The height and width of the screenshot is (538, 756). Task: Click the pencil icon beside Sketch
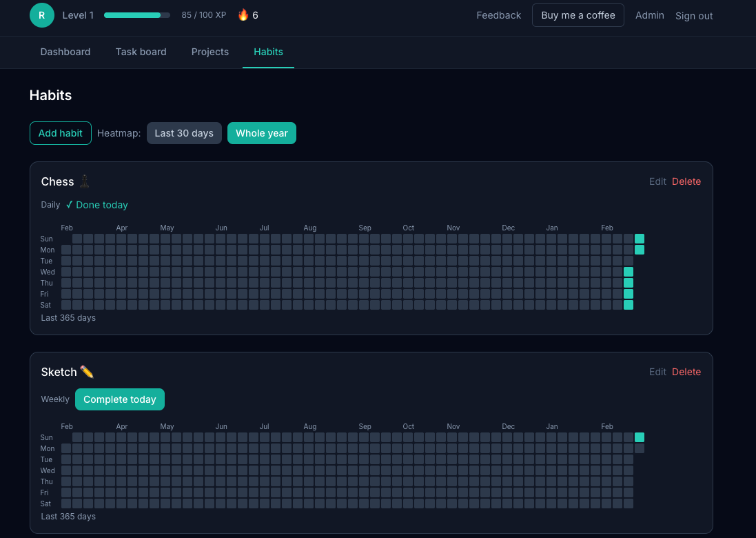(x=86, y=372)
